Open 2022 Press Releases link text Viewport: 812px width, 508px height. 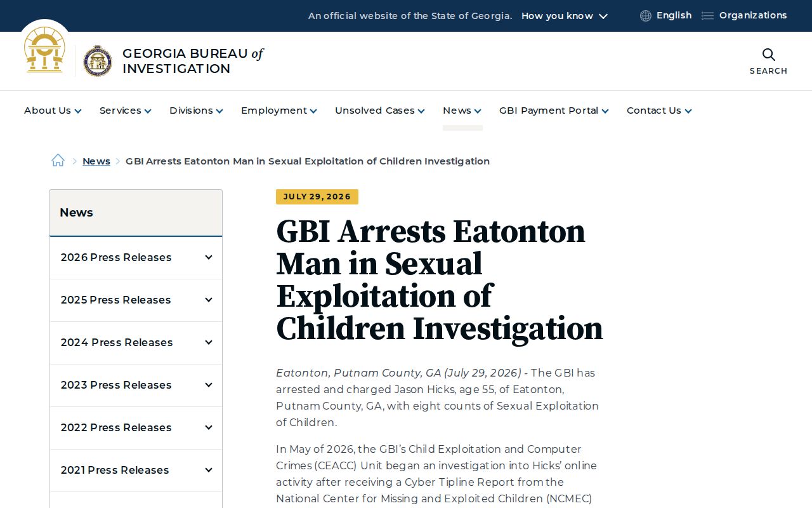point(116,427)
